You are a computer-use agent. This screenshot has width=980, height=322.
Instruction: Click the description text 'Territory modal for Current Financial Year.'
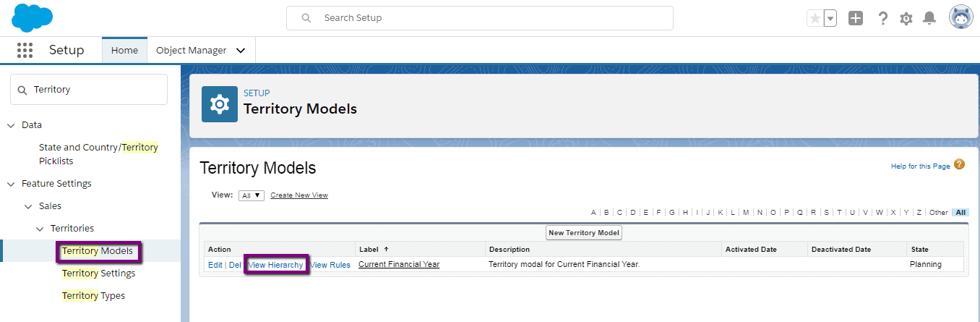coord(564,265)
